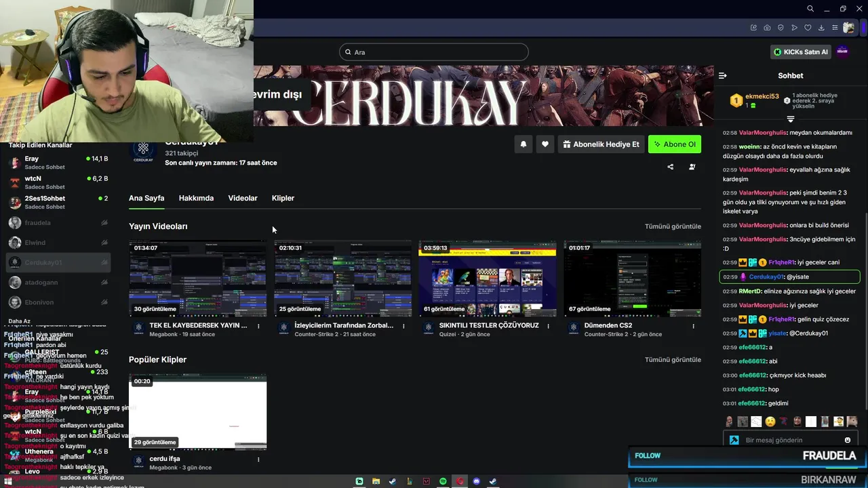Click the highlighted Cerdukay01 @yisate message
Image resolution: width=868 pixels, height=488 pixels.
[789, 277]
